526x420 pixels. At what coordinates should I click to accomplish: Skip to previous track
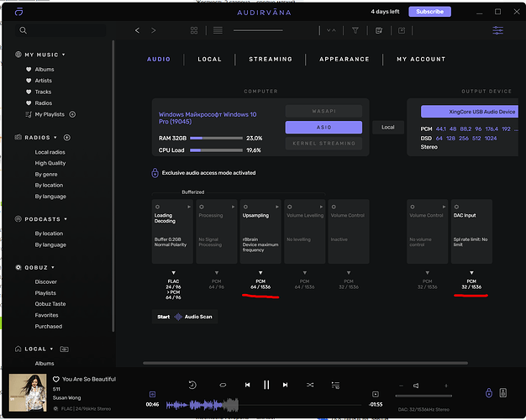pyautogui.click(x=247, y=385)
